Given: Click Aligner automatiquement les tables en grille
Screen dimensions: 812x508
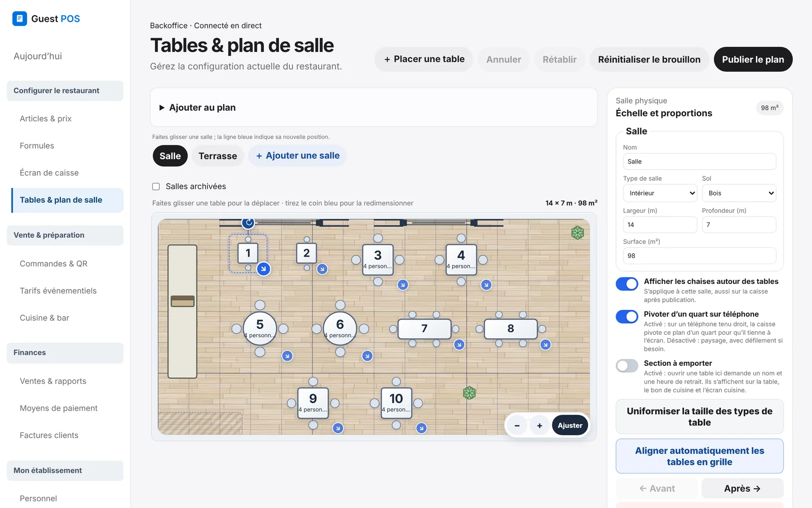Looking at the screenshot, I should click(699, 456).
